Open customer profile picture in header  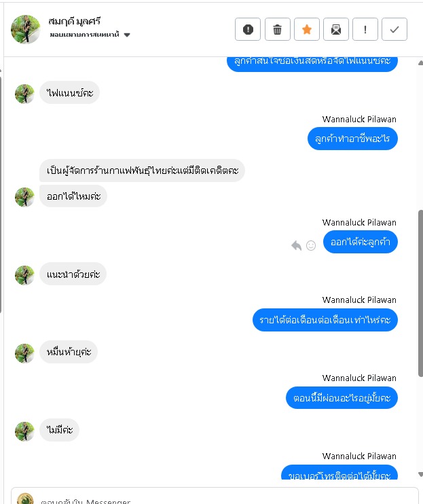(25, 29)
